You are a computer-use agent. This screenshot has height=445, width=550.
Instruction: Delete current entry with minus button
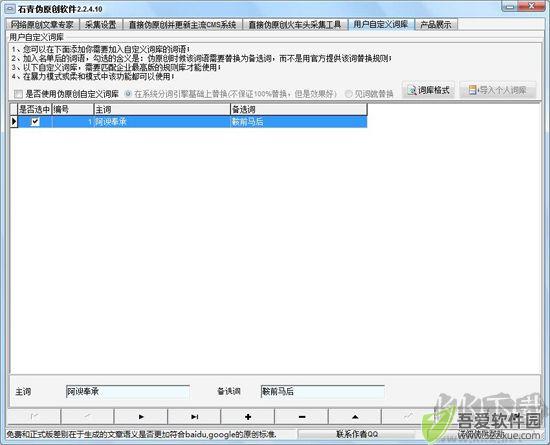302,417
